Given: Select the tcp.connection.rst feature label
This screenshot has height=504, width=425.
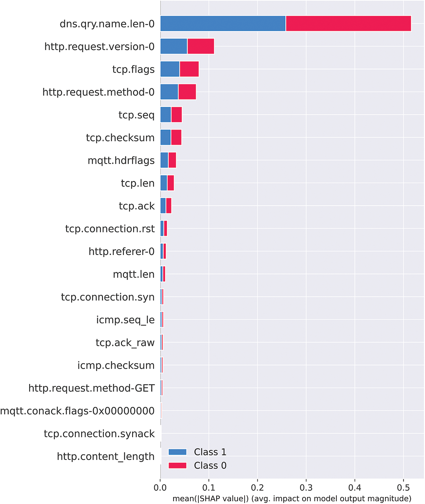Looking at the screenshot, I should (x=110, y=229).
